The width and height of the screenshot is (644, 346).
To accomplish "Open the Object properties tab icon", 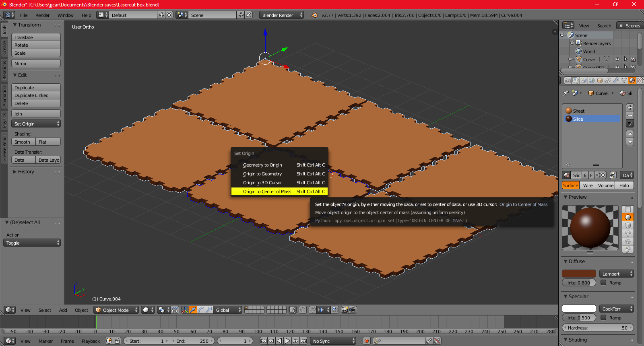I will tap(600, 80).
